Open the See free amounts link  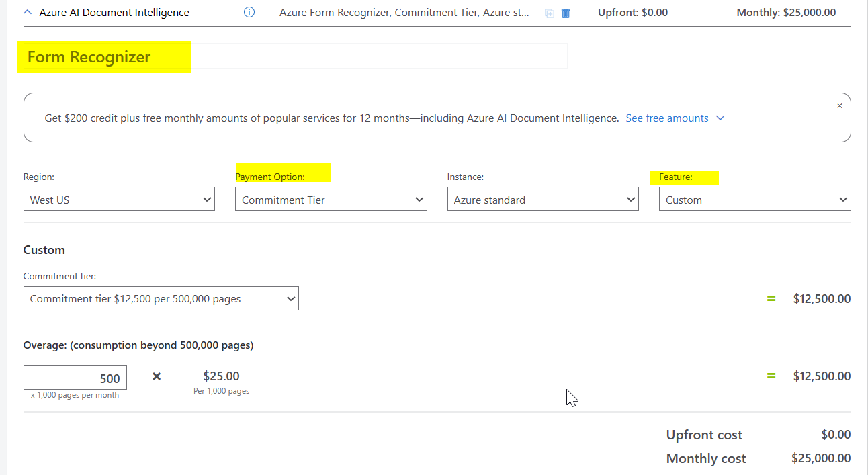[667, 118]
